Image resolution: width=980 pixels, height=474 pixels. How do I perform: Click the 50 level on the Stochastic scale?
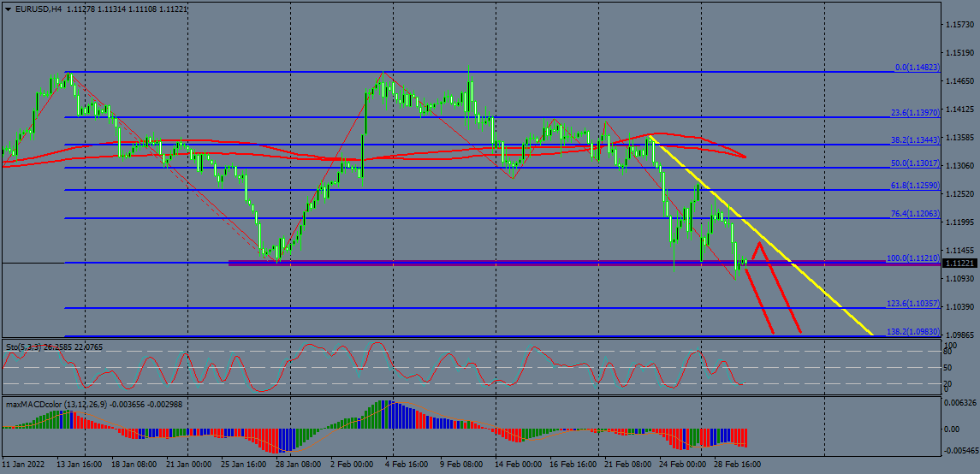tap(947, 367)
